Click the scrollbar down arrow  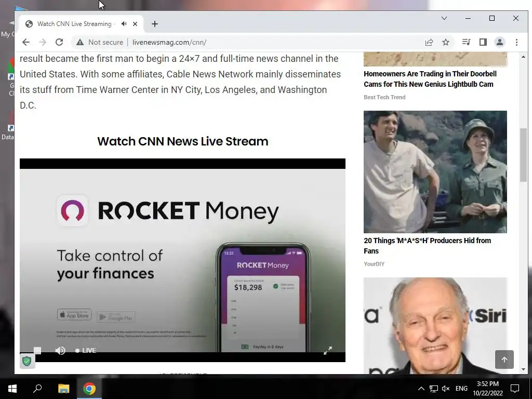523,369
